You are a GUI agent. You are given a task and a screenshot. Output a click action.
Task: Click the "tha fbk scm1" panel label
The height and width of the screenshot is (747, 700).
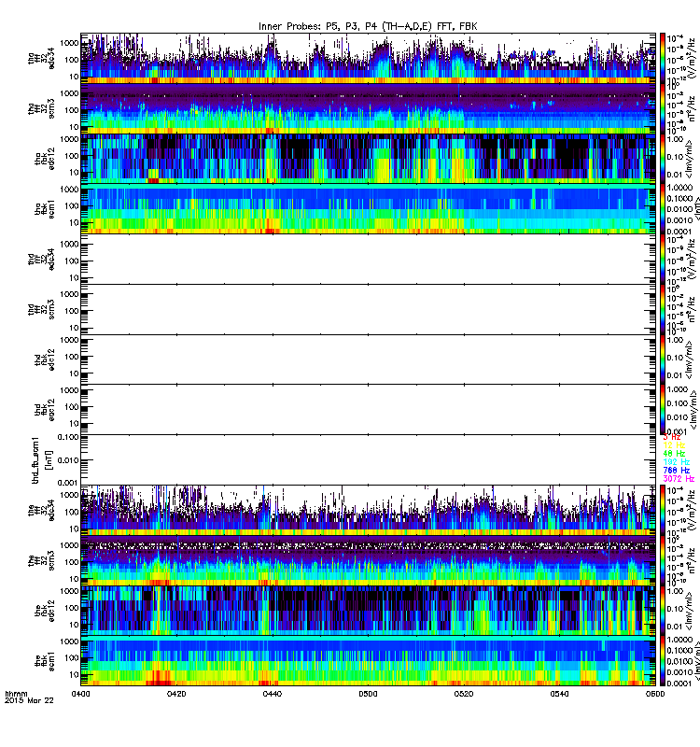(x=45, y=209)
